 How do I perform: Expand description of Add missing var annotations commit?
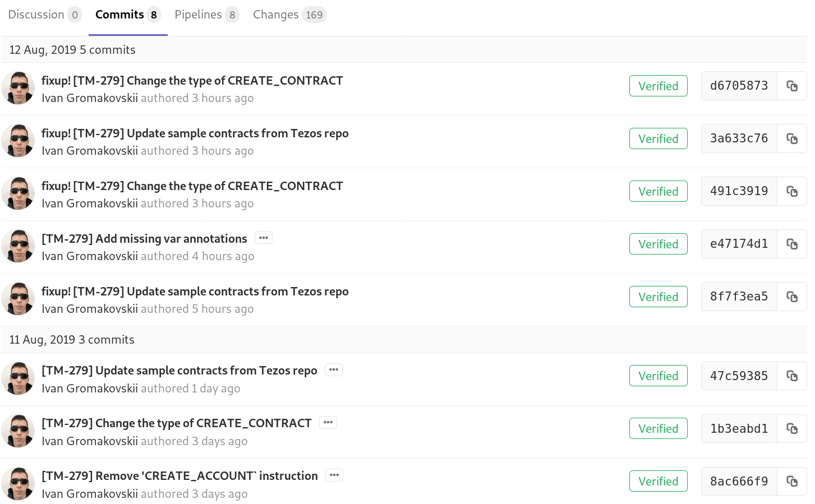264,238
